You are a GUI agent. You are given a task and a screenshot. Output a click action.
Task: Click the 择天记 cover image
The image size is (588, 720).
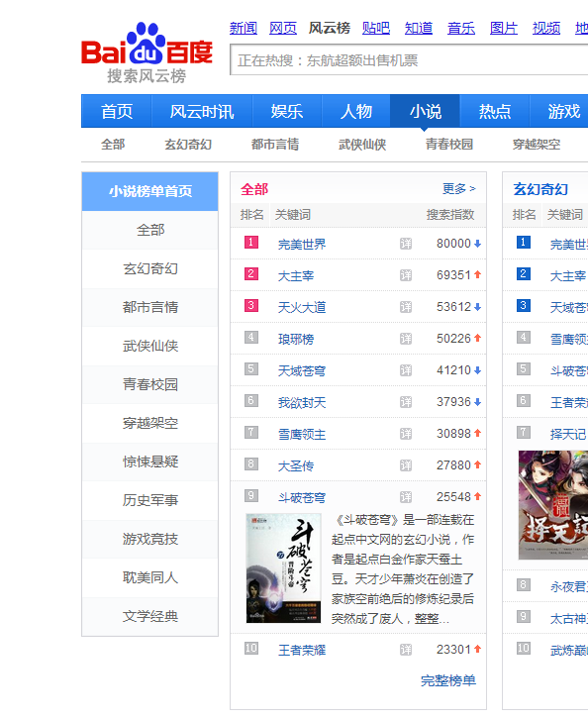pyautogui.click(x=553, y=505)
